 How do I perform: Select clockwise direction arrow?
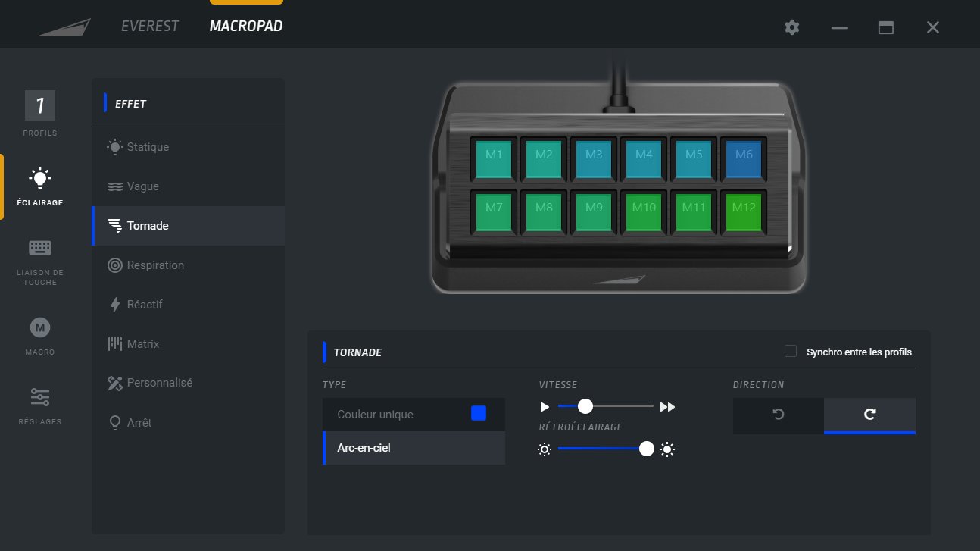[869, 415]
